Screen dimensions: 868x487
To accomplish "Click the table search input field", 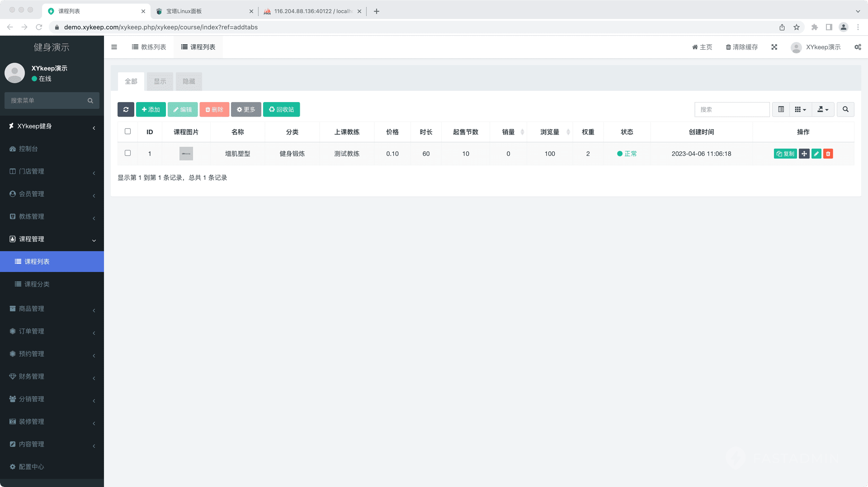I will 731,109.
